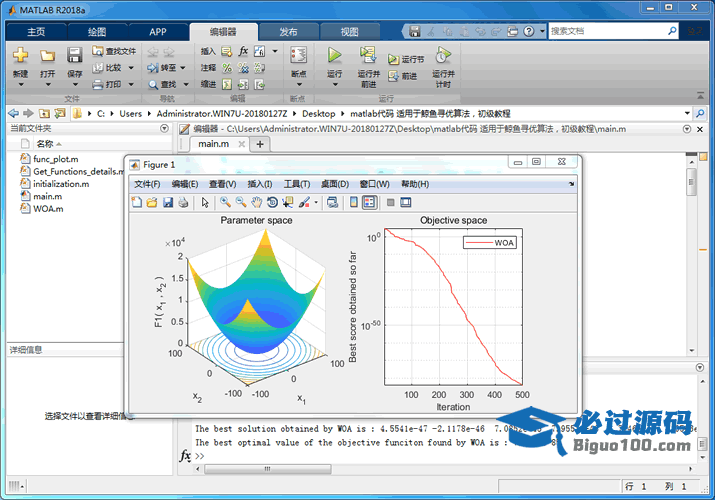This screenshot has height=500, width=715.
Task: Toggle Insert Colorbar in Figure 1
Action: (353, 202)
